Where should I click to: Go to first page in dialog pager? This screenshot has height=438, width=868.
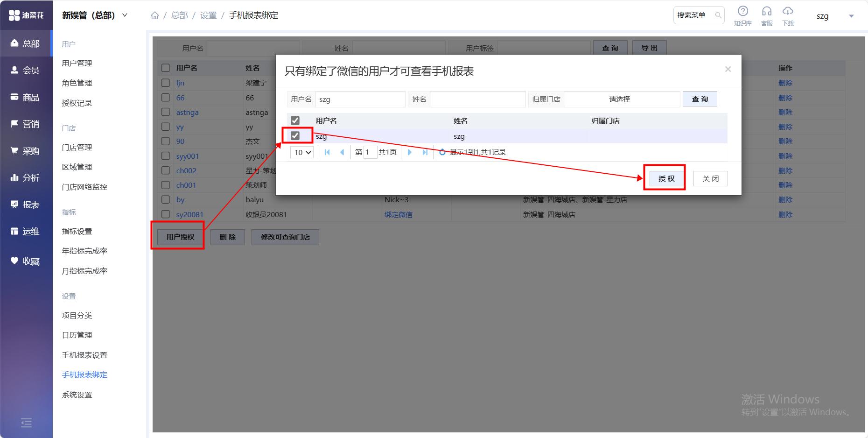(x=327, y=152)
